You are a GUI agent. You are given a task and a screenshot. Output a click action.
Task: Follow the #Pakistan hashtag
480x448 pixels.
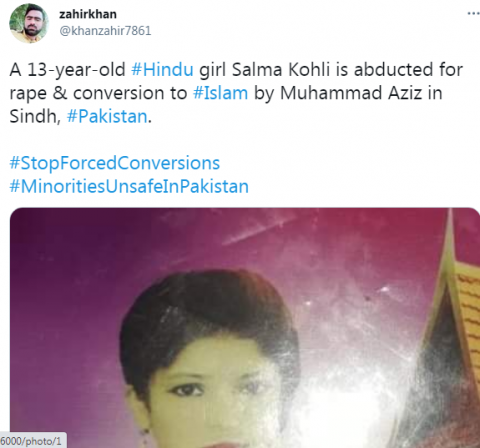(107, 116)
